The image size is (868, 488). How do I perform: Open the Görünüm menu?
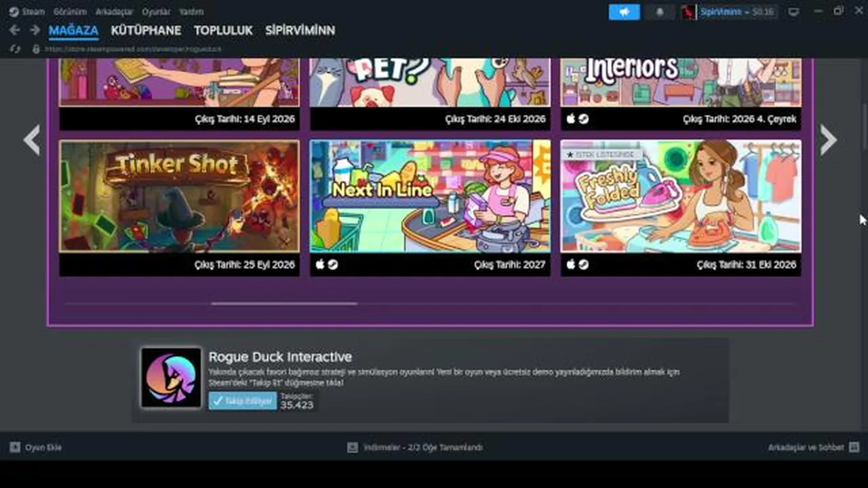point(70,12)
